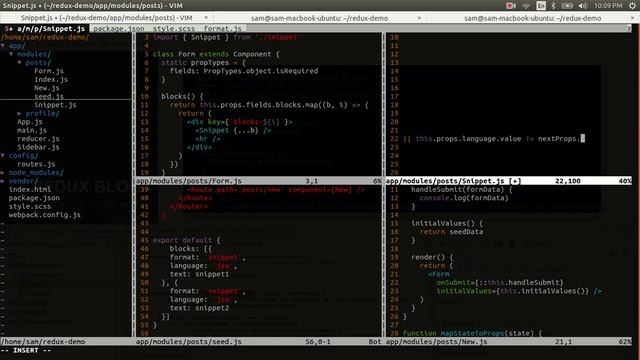Click 'export default {' in seed.js pane

coord(187,240)
